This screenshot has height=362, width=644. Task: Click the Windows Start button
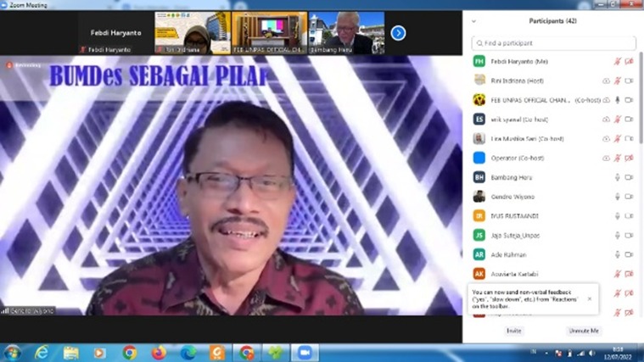click(13, 353)
